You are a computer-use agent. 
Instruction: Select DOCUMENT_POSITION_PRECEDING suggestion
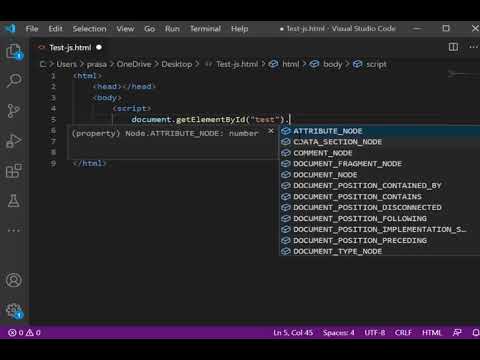[x=379, y=240]
